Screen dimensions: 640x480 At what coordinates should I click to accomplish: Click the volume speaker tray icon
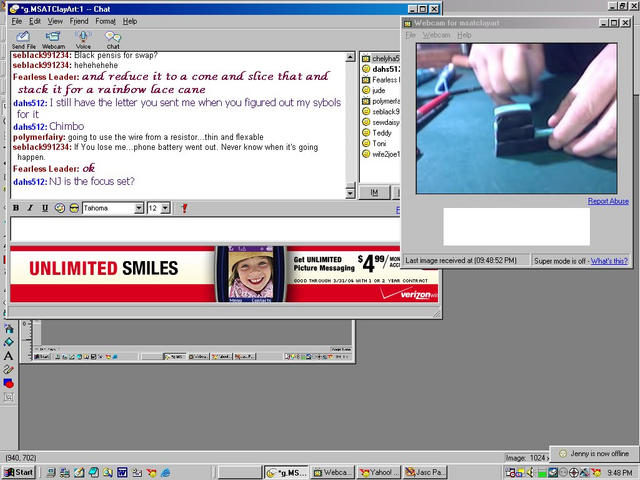pyautogui.click(x=531, y=472)
